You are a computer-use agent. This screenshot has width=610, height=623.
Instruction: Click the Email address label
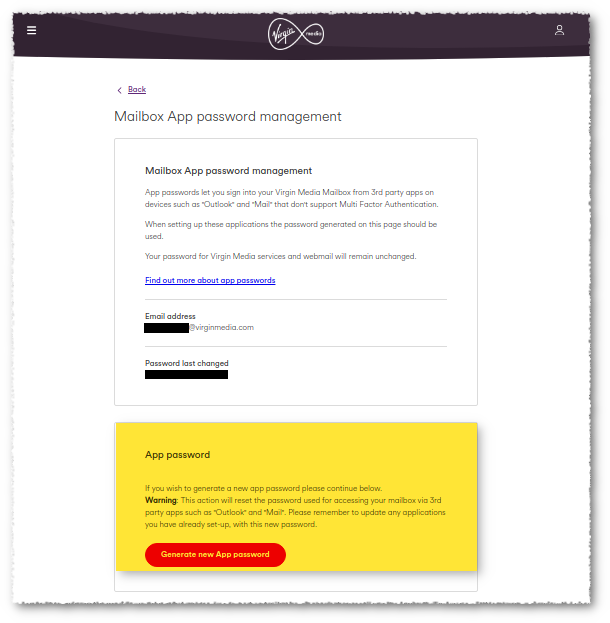tap(170, 316)
